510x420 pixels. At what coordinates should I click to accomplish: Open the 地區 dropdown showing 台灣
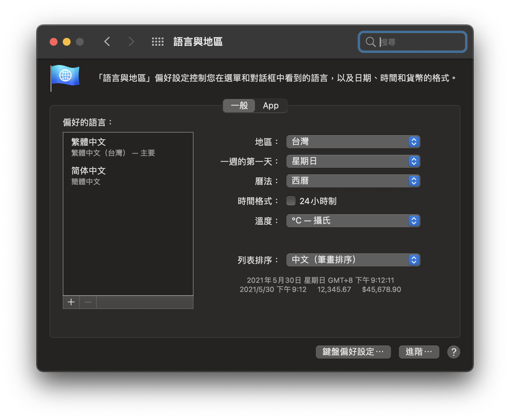pos(353,142)
